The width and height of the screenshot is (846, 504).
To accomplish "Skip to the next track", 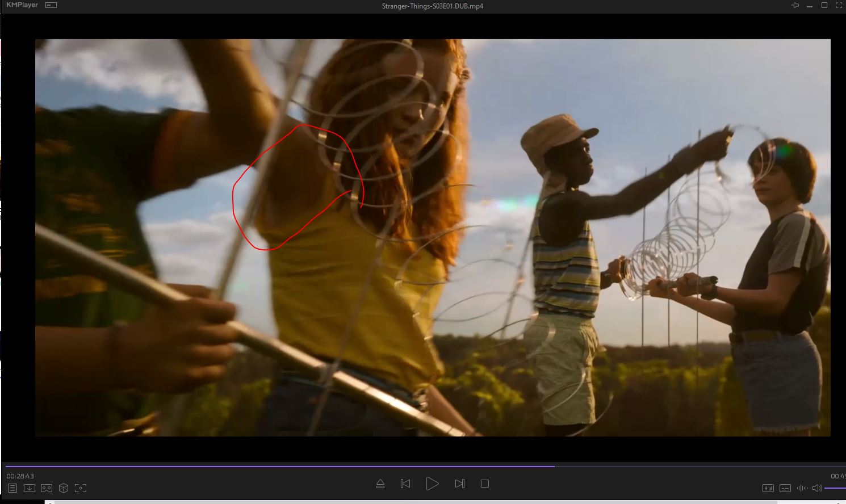I will point(460,484).
